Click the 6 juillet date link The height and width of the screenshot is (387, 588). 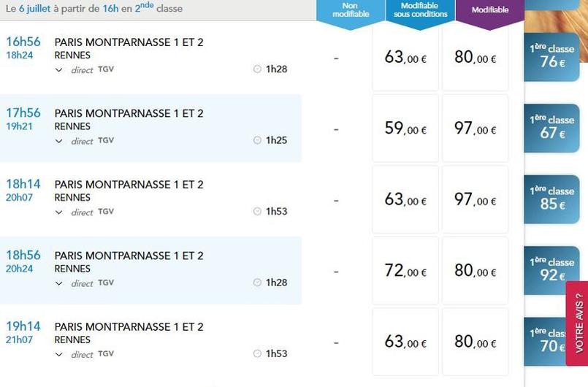coord(34,9)
